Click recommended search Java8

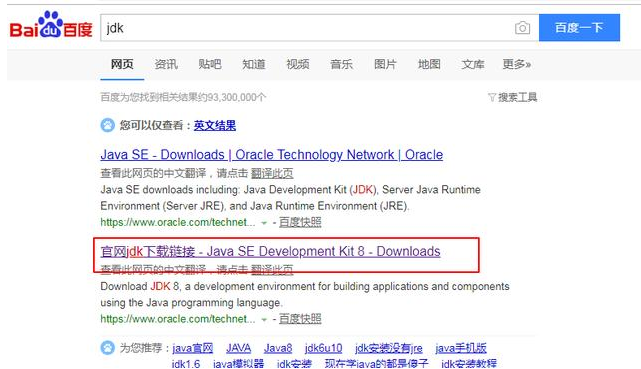click(278, 348)
